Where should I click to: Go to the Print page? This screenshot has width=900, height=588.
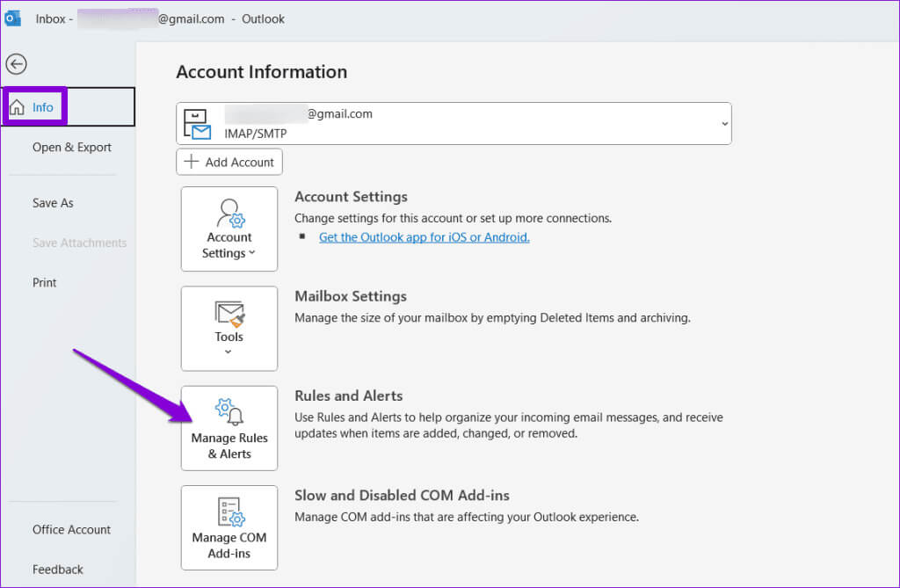point(45,282)
